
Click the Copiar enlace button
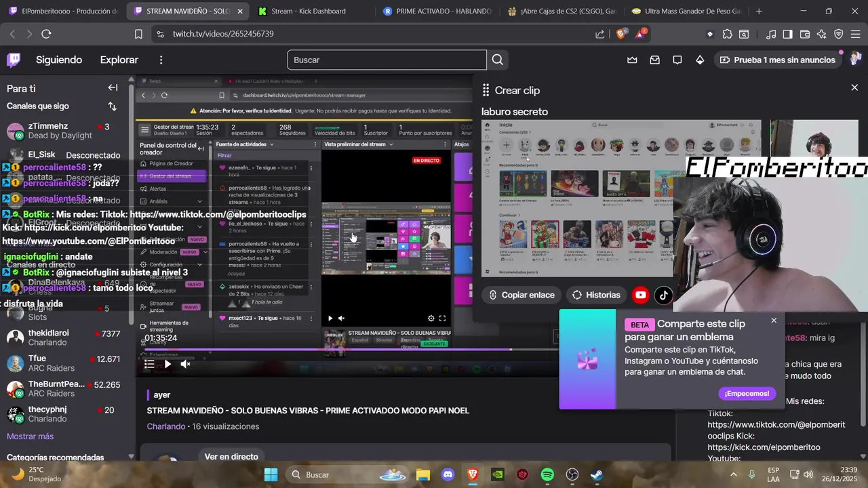pyautogui.click(x=521, y=295)
